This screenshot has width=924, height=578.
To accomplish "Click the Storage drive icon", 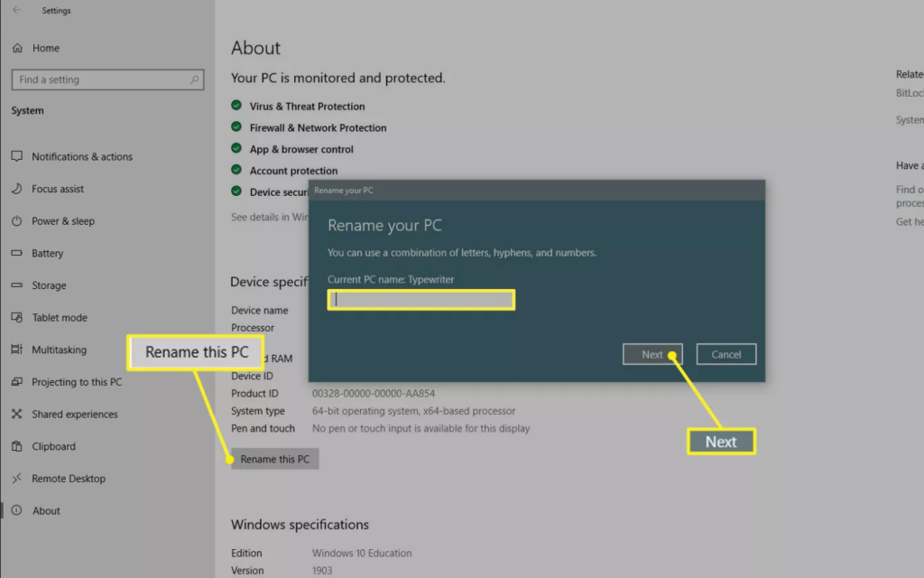I will click(x=16, y=285).
